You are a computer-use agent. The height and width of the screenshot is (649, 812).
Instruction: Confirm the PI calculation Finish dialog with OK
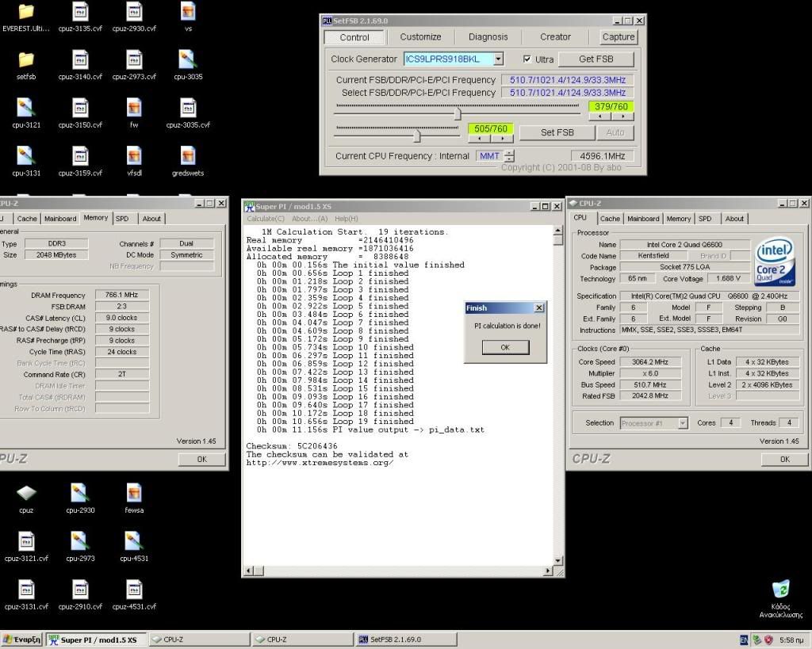505,347
